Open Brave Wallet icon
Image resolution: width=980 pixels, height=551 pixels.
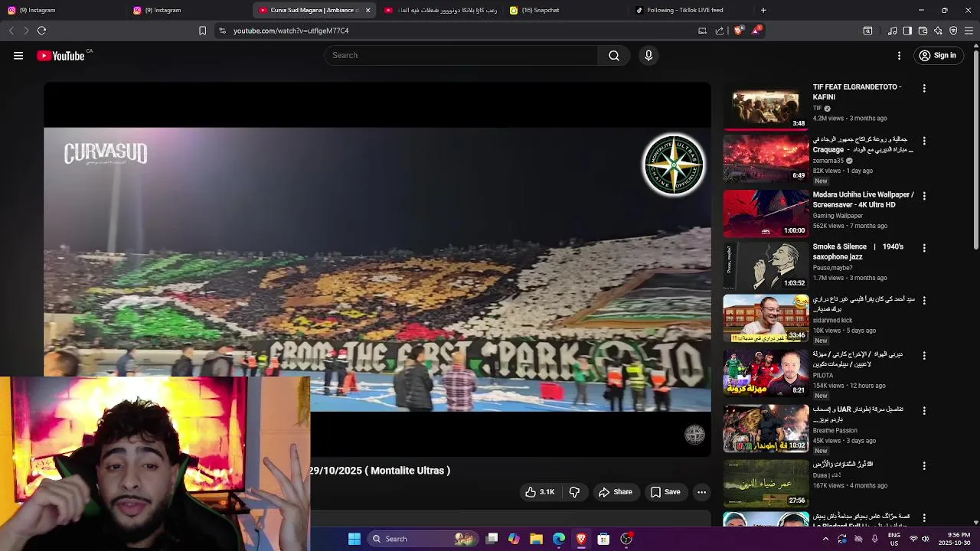923,31
